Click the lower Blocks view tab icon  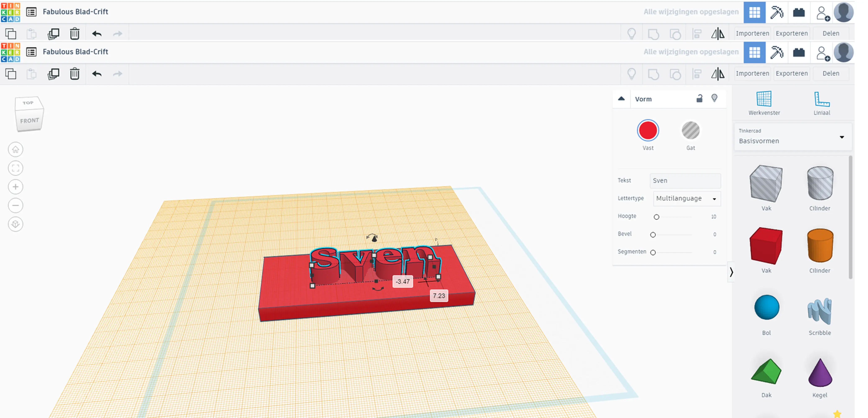(777, 52)
